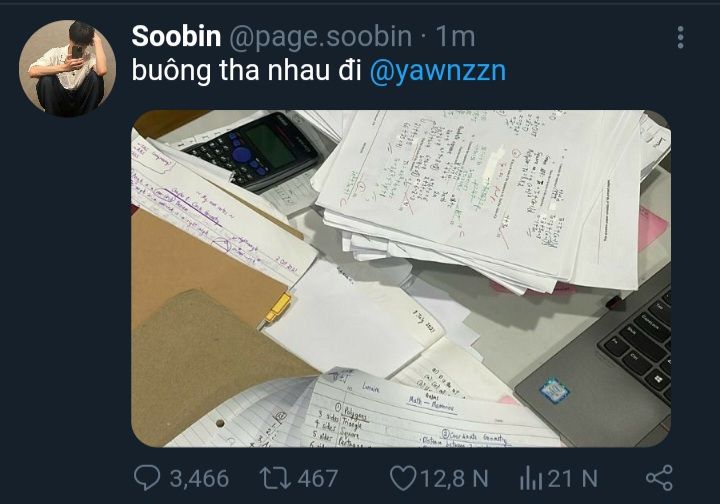The image size is (720, 504).
Task: Click the reply speech bubble icon
Action: click(x=147, y=478)
